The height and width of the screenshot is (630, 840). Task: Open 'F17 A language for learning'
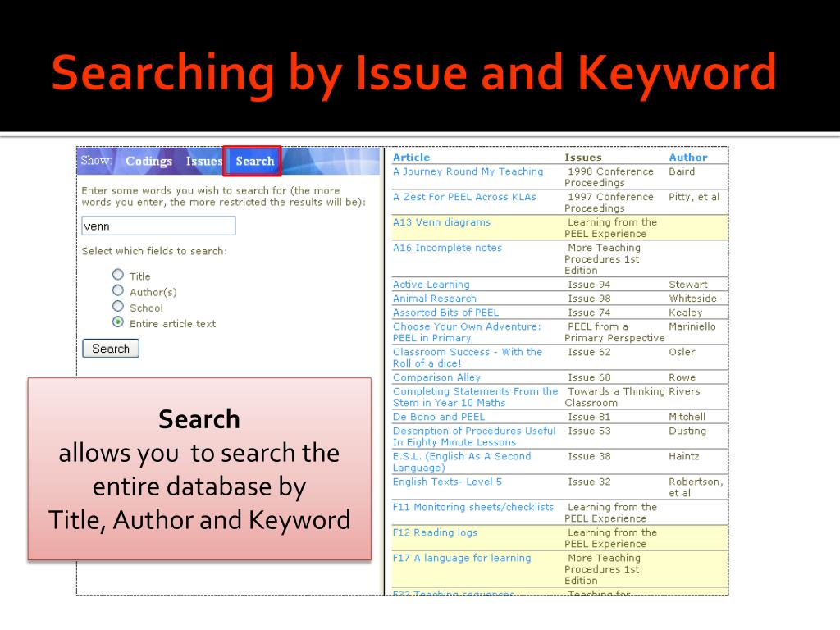click(x=462, y=558)
